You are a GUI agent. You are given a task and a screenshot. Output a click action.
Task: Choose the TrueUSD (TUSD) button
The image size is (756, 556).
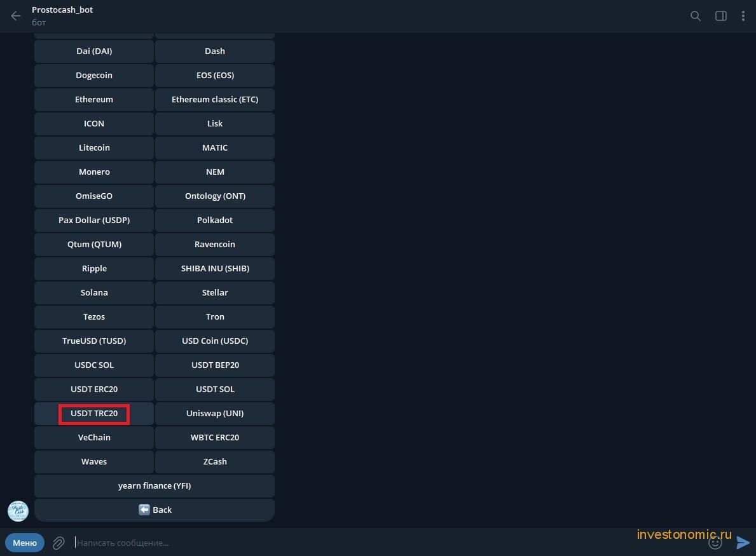[x=94, y=341]
